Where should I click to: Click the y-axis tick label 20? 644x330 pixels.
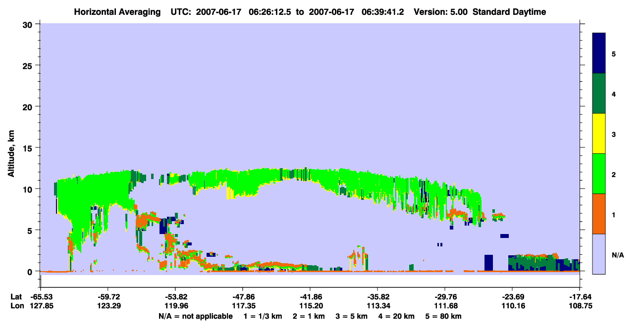[29, 107]
